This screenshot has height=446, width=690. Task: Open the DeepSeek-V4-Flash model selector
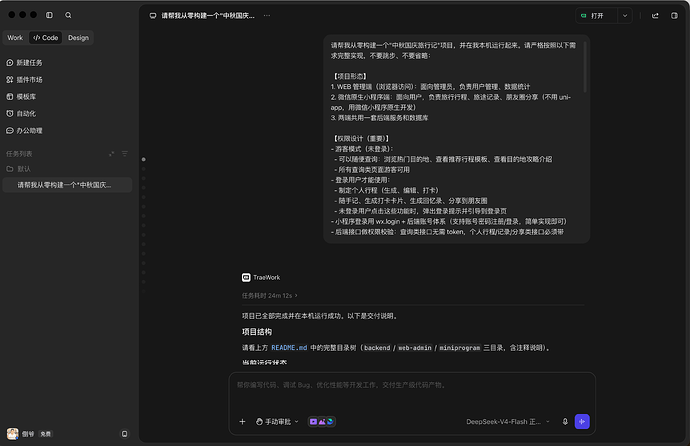coord(508,422)
